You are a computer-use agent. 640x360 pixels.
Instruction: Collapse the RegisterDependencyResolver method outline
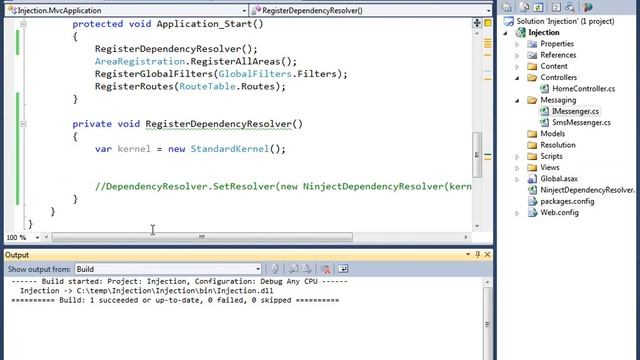(x=23, y=124)
